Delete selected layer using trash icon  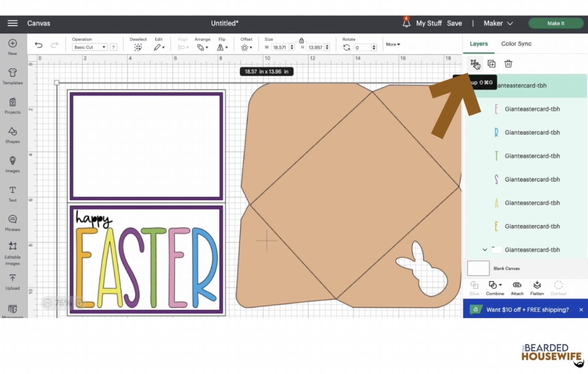[x=508, y=64]
